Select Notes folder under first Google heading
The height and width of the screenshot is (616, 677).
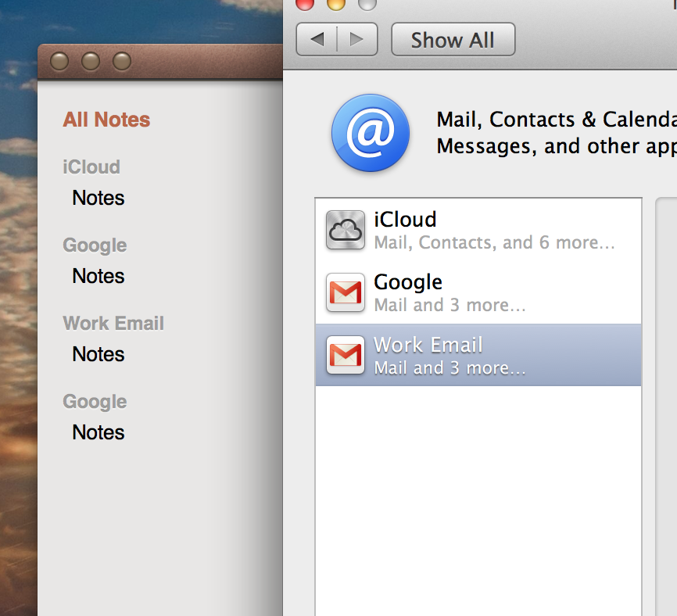click(x=99, y=276)
